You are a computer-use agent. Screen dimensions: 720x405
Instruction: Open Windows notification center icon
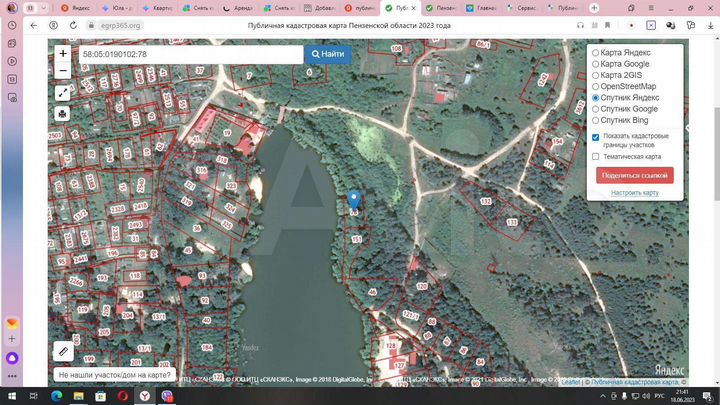tap(708, 396)
